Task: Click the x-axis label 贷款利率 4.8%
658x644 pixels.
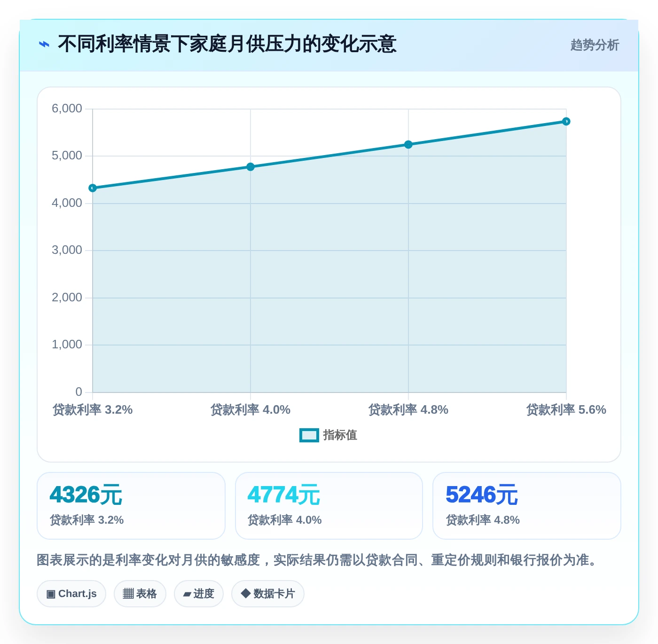Action: [408, 410]
